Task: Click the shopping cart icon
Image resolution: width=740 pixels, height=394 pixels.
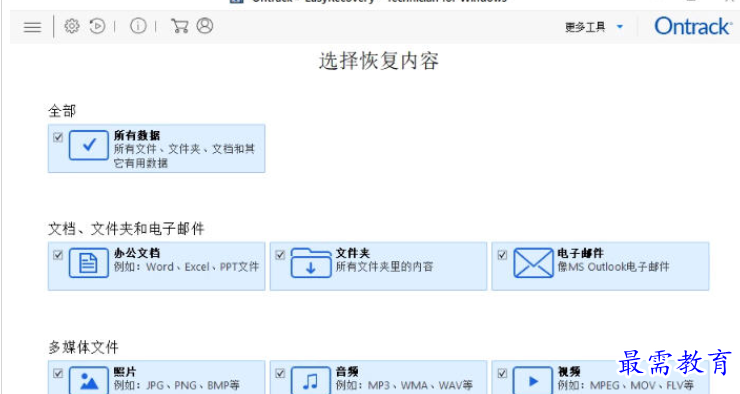Action: tap(179, 26)
